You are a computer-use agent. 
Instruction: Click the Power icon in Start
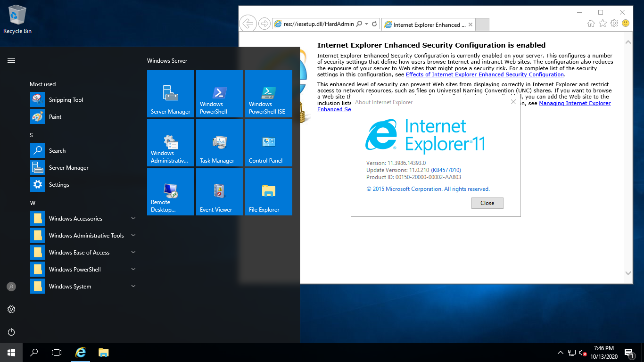11,332
